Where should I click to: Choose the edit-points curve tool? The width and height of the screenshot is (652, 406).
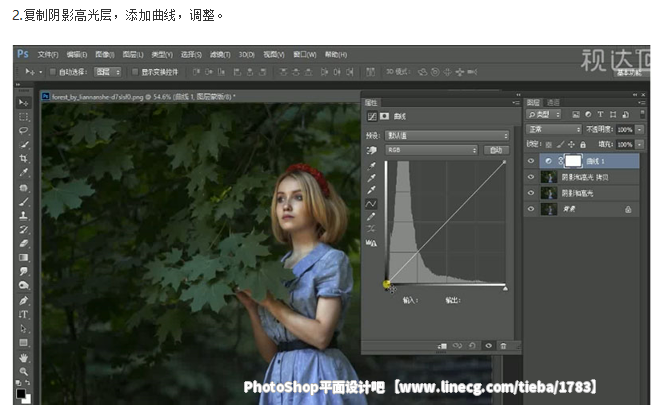pos(371,204)
